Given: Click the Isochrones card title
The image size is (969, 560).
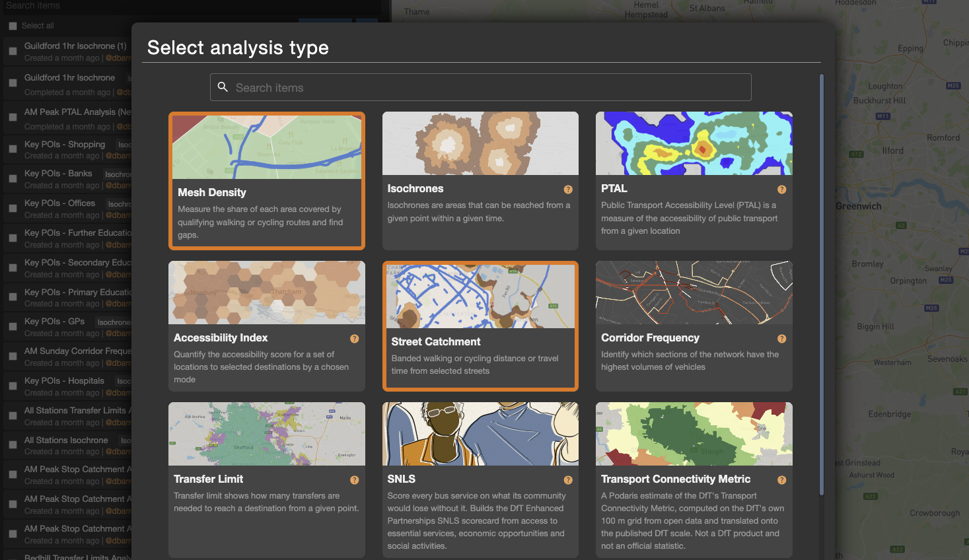Looking at the screenshot, I should pyautogui.click(x=415, y=189).
